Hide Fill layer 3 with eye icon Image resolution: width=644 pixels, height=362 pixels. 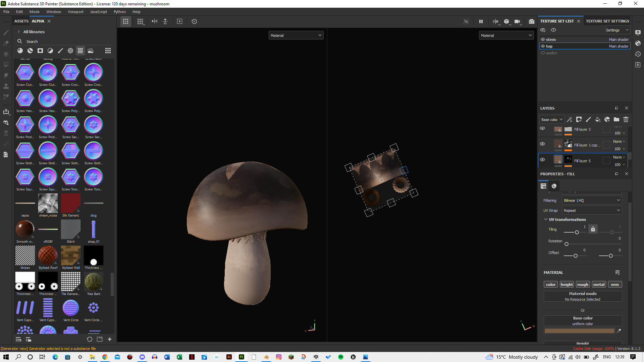click(542, 128)
